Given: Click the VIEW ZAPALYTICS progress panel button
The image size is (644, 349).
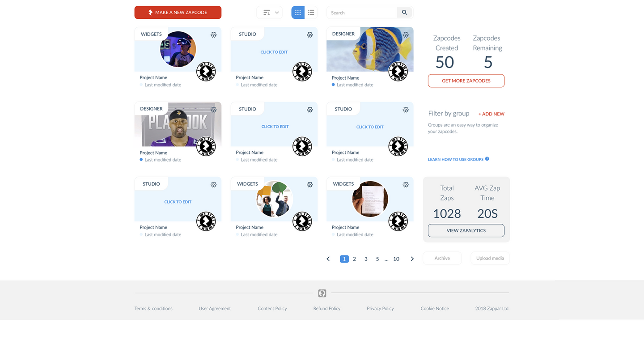Looking at the screenshot, I should click(x=466, y=230).
